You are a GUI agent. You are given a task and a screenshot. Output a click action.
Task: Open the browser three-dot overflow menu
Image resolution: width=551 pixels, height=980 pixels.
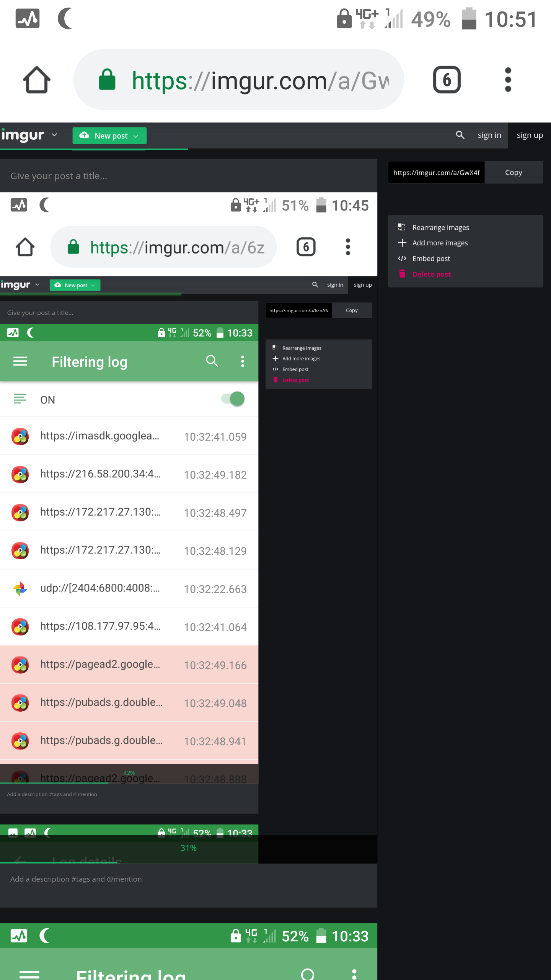(508, 80)
